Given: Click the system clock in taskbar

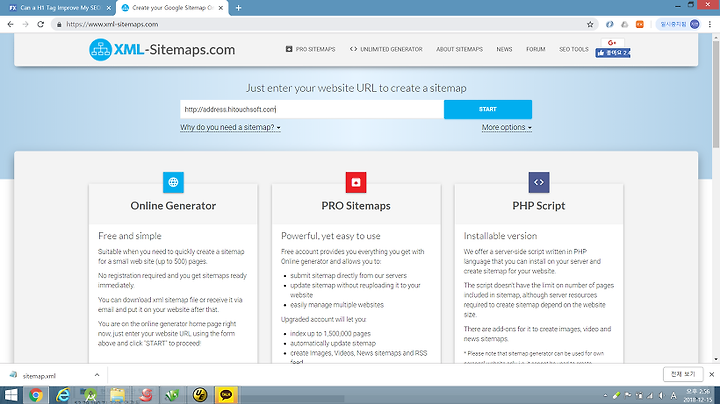Looking at the screenshot, I should [698, 395].
